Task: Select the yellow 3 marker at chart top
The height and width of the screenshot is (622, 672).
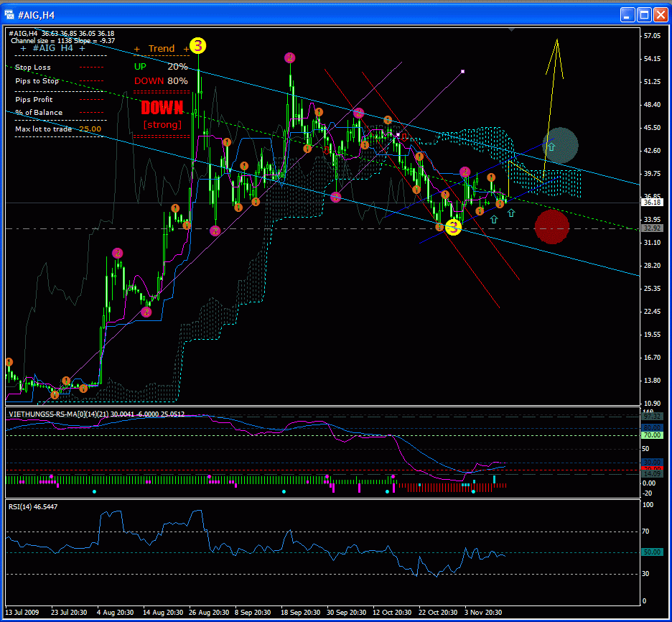Action: tap(198, 46)
